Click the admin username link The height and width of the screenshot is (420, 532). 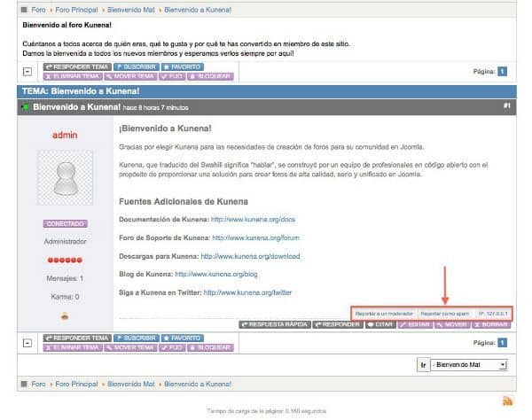[x=65, y=135]
